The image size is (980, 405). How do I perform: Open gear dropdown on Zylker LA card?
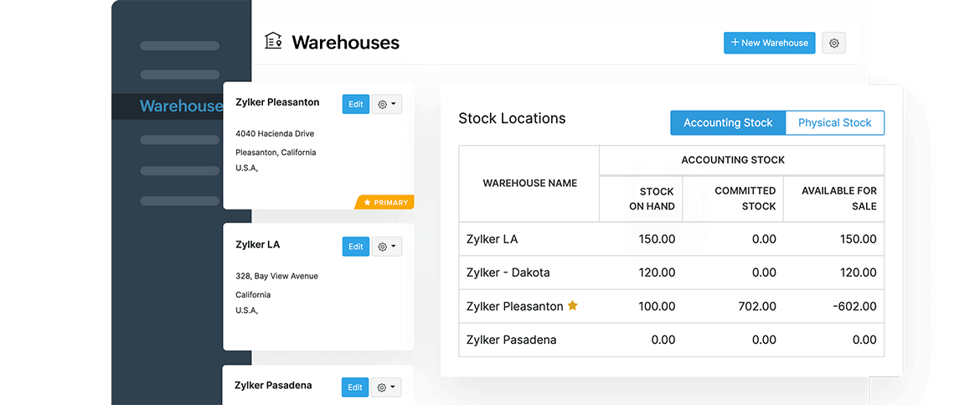click(x=387, y=247)
